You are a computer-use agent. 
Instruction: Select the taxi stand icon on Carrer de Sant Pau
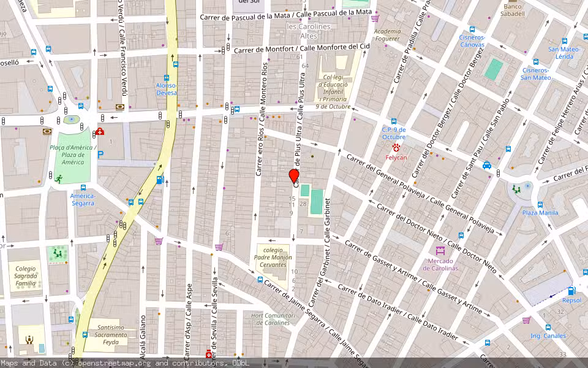pyautogui.click(x=486, y=165)
